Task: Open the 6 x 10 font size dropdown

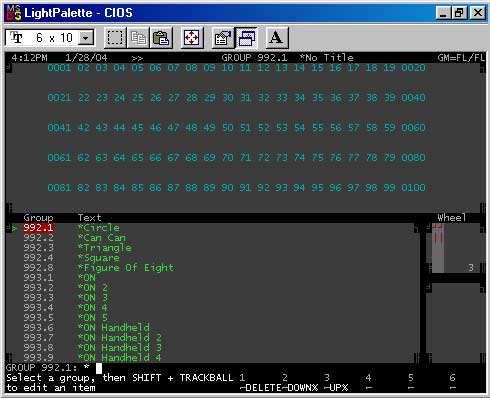Action: click(86, 38)
